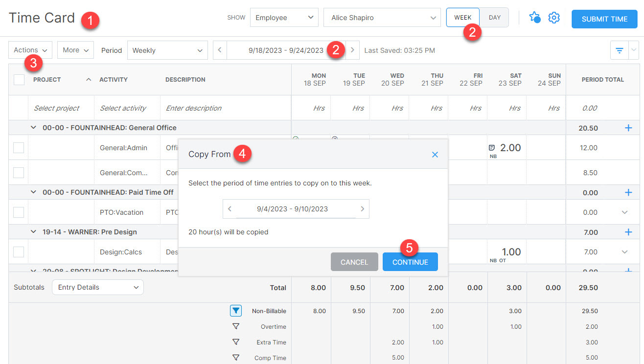
Task: Check the Design:Calcs row checkbox
Action: pyautogui.click(x=18, y=252)
